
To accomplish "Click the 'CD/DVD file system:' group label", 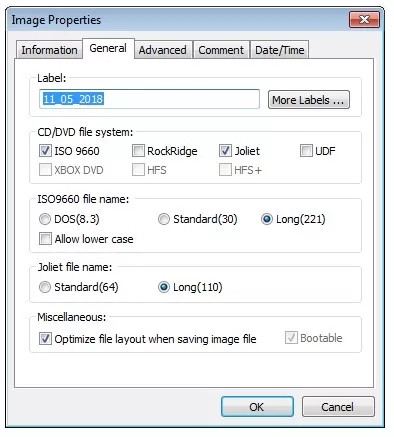I will pos(85,132).
